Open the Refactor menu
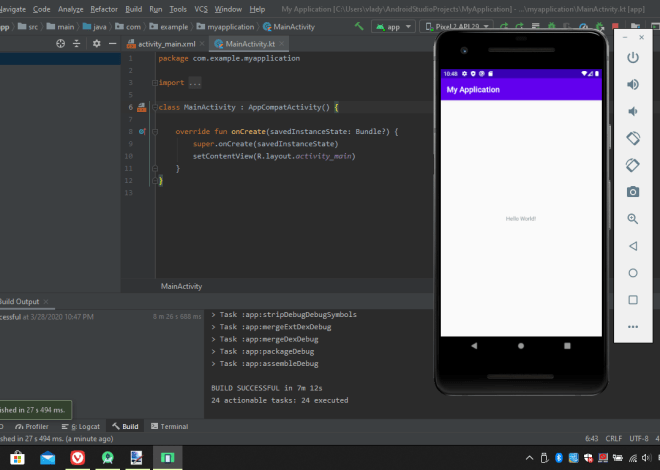 104,9
